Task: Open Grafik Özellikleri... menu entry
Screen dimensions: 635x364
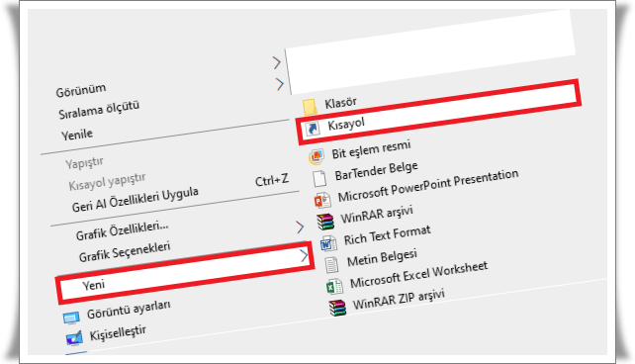Action: 122,230
